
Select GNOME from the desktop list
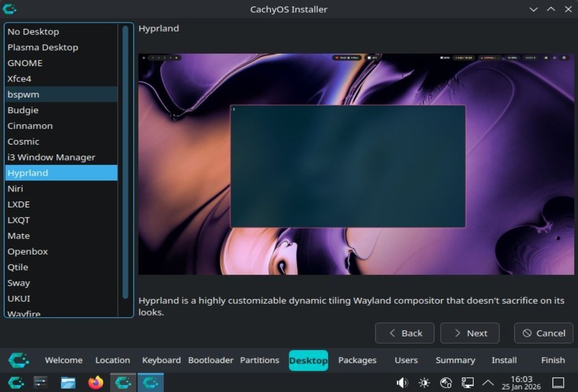pos(25,63)
